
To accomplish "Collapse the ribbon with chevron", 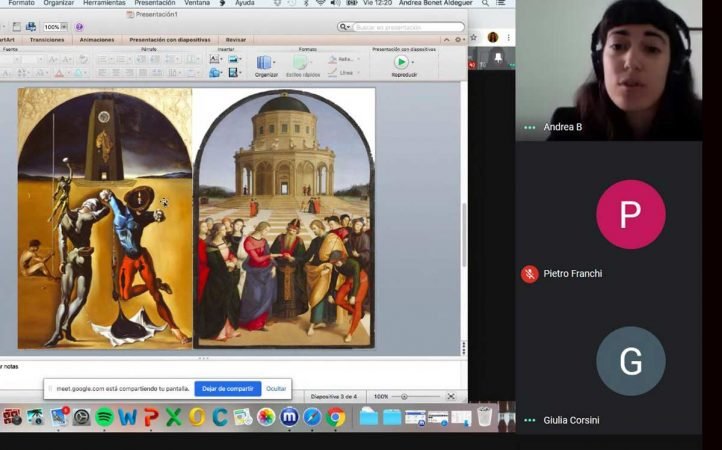I will (447, 40).
